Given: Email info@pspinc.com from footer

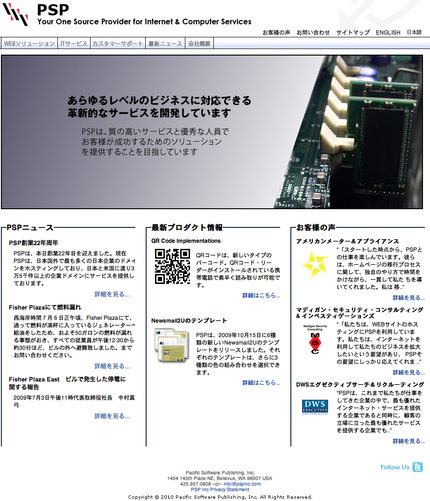Looking at the screenshot, I should pyautogui.click(x=242, y=484).
